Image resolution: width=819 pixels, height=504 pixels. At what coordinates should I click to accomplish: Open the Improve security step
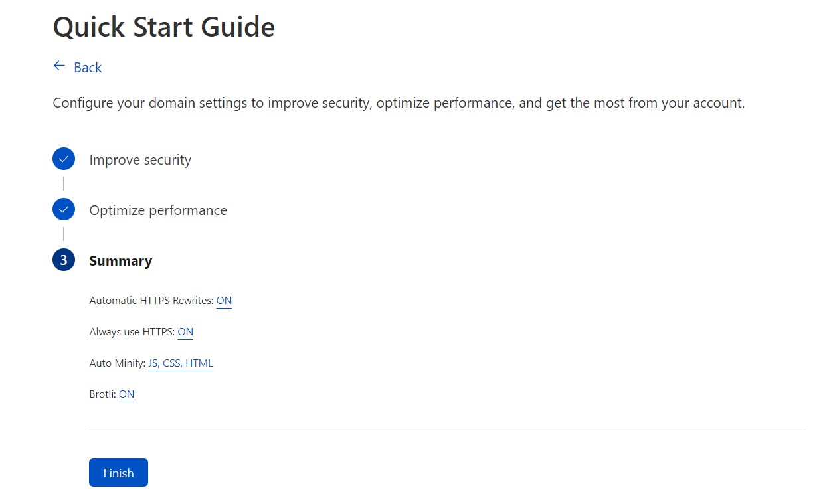click(x=140, y=159)
